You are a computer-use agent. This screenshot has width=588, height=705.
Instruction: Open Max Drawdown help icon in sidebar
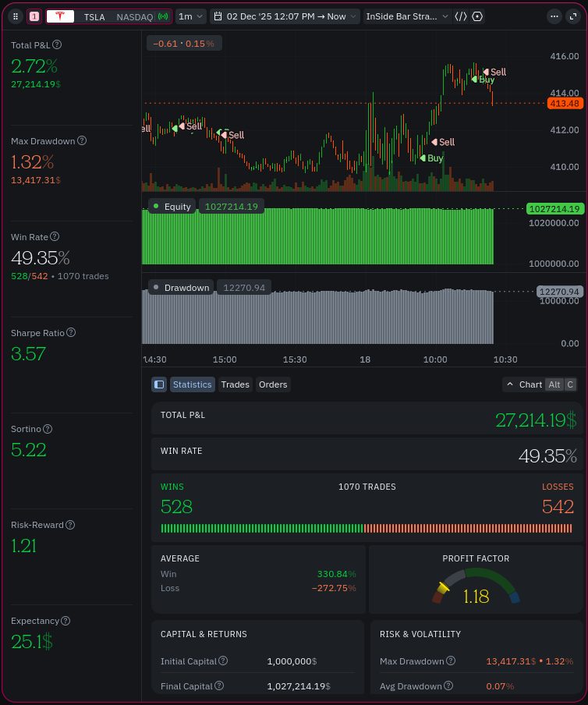82,140
